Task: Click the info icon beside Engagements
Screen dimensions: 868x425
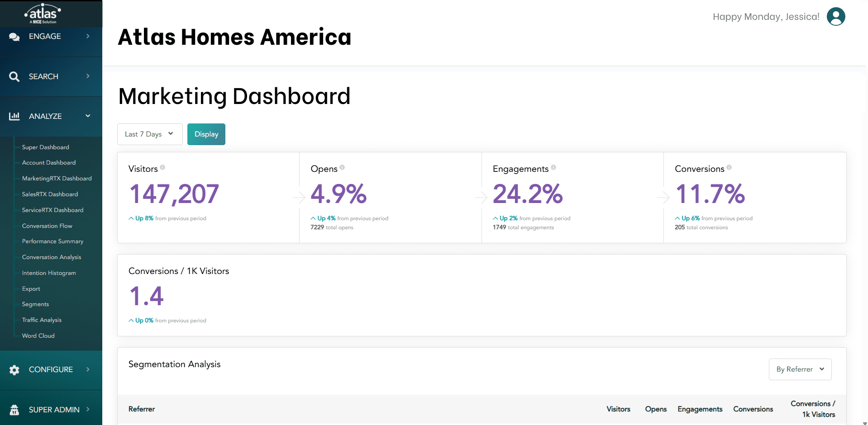Action: pos(553,167)
